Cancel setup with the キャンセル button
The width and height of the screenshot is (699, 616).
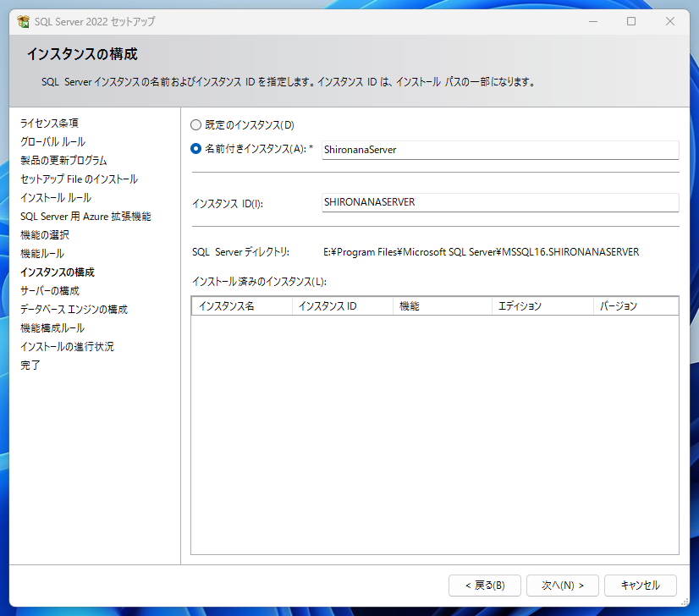pos(641,585)
